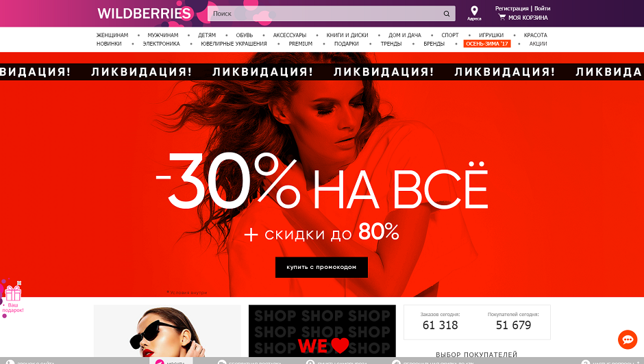Screen dimensions: 644x364
Task: Go to the Акции menu item
Action: [538, 44]
